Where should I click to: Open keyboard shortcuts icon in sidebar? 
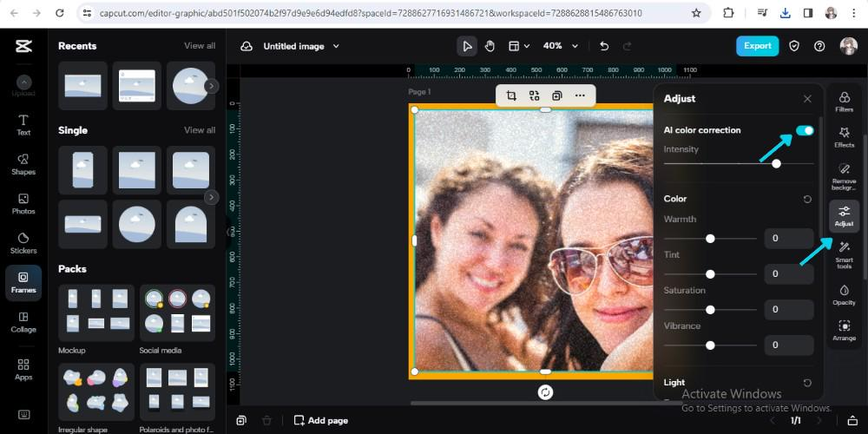coord(23,414)
